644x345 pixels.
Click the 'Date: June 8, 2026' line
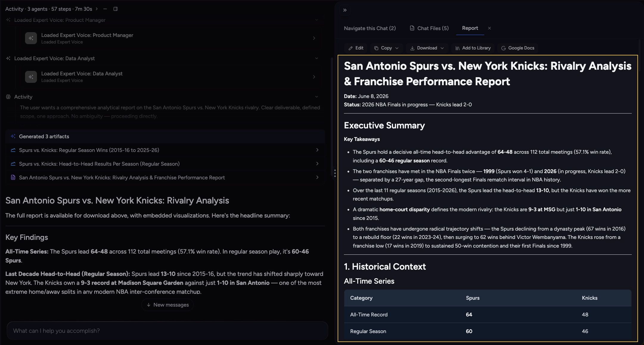(366, 96)
